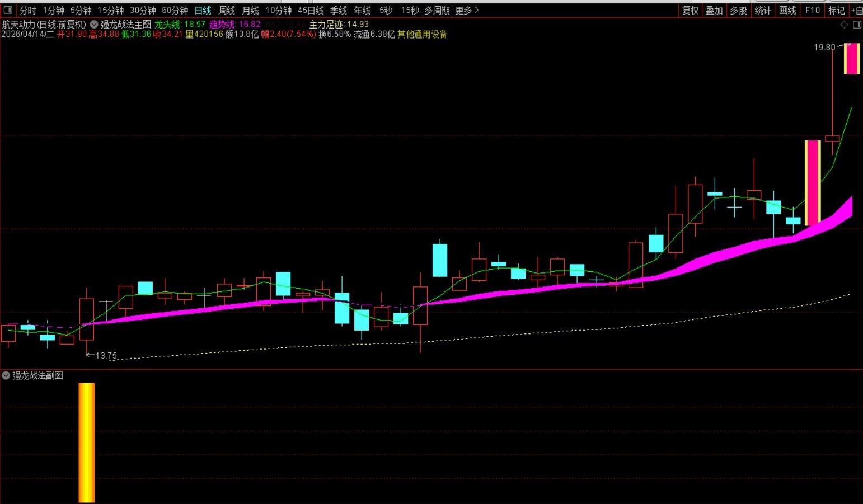Screen dimensions: 863x504
Task: Click the date 2026/04/14/二
Action: coord(28,34)
